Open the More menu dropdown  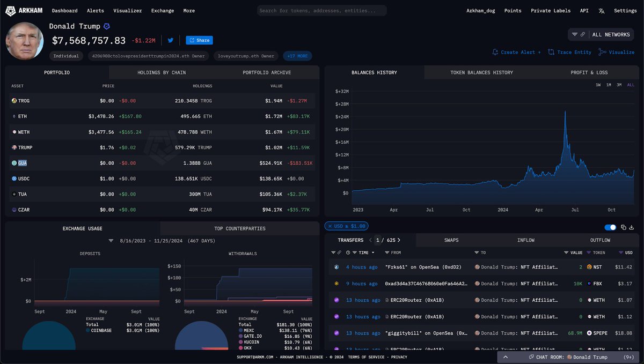point(189,11)
